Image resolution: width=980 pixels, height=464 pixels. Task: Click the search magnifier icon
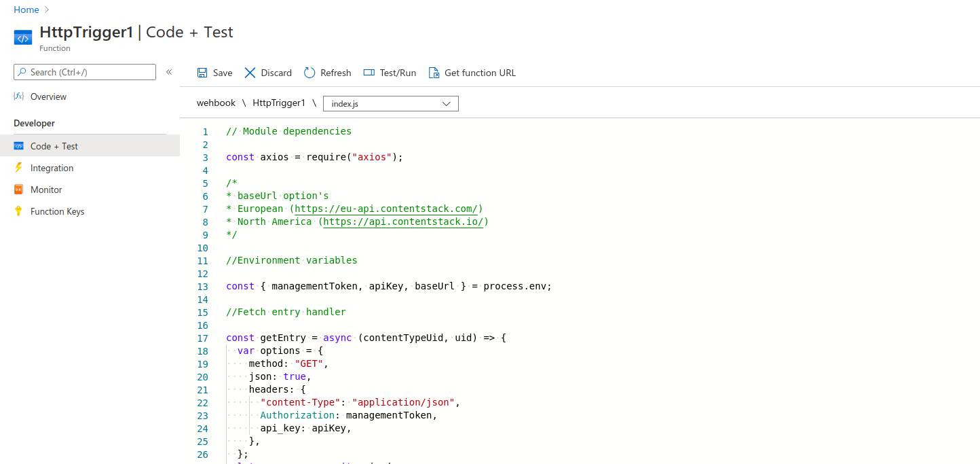pyautogui.click(x=22, y=72)
